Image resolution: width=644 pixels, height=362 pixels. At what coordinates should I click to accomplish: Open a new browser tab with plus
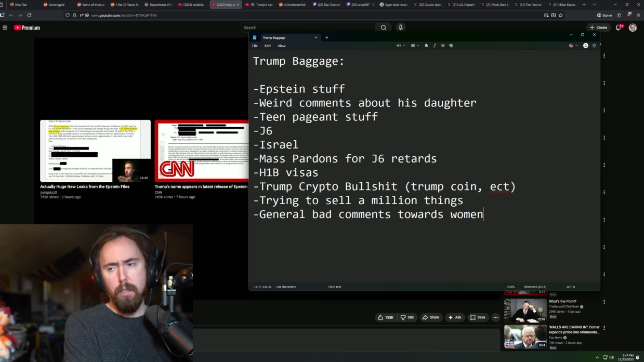click(x=584, y=5)
